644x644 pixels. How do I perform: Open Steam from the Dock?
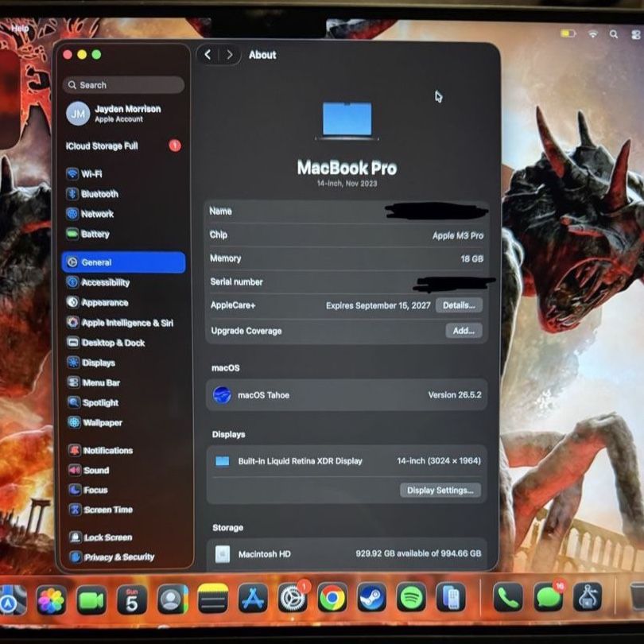click(x=371, y=597)
